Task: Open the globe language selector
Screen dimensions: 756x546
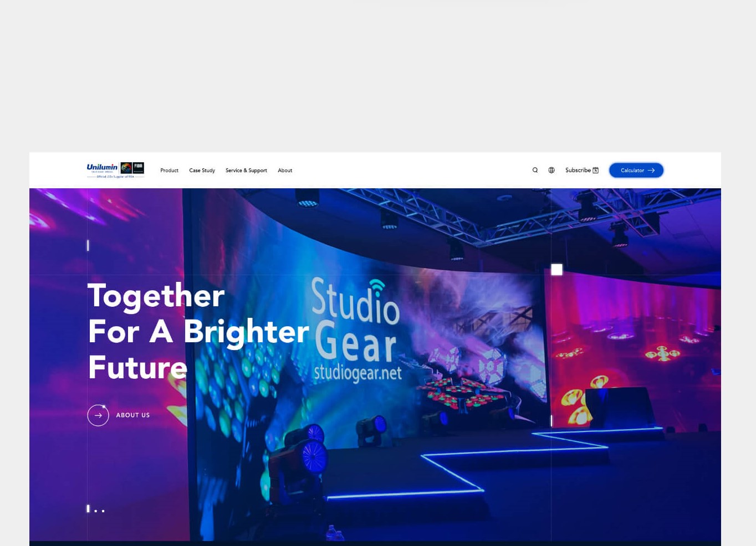Action: click(551, 170)
